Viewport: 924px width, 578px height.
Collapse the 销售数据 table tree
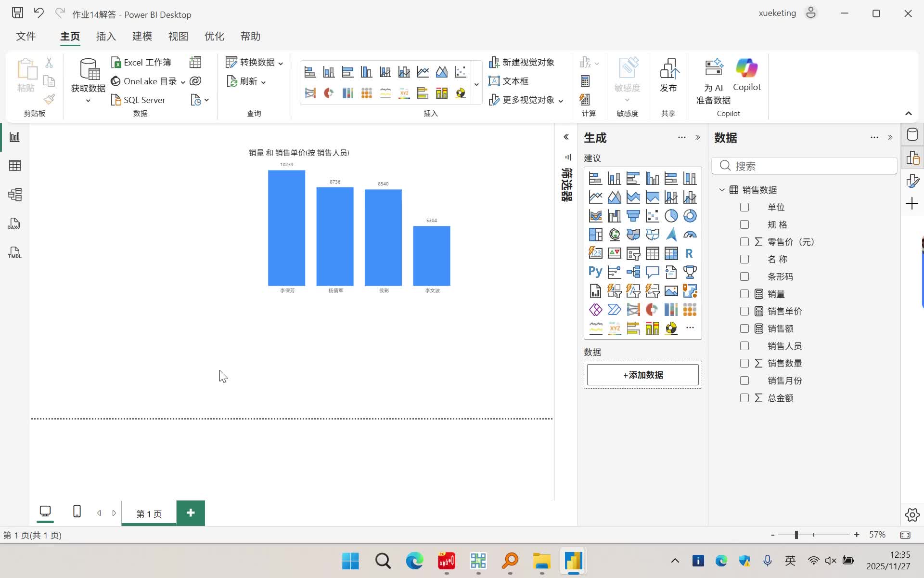pyautogui.click(x=722, y=190)
